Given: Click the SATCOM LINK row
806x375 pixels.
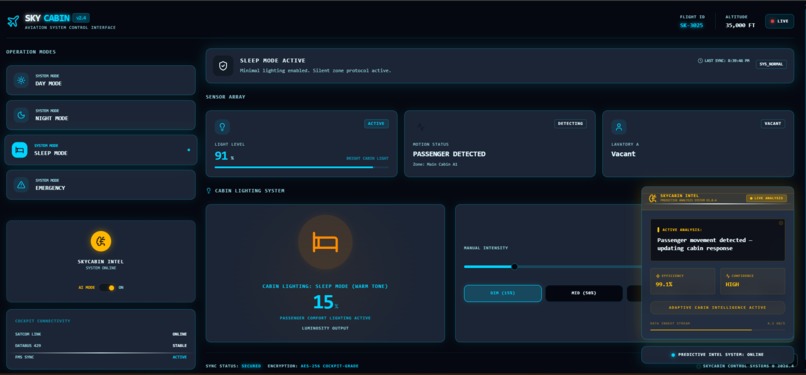Looking at the screenshot, I should [x=101, y=334].
